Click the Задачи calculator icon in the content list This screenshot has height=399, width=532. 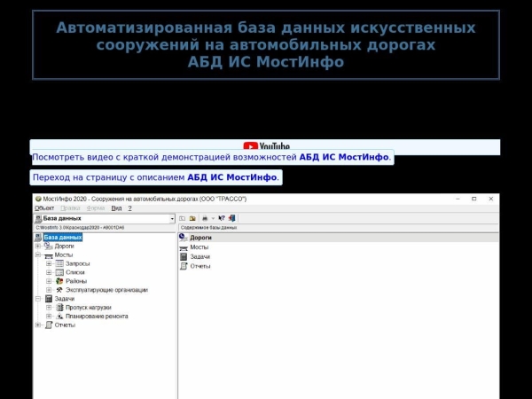pyautogui.click(x=184, y=257)
